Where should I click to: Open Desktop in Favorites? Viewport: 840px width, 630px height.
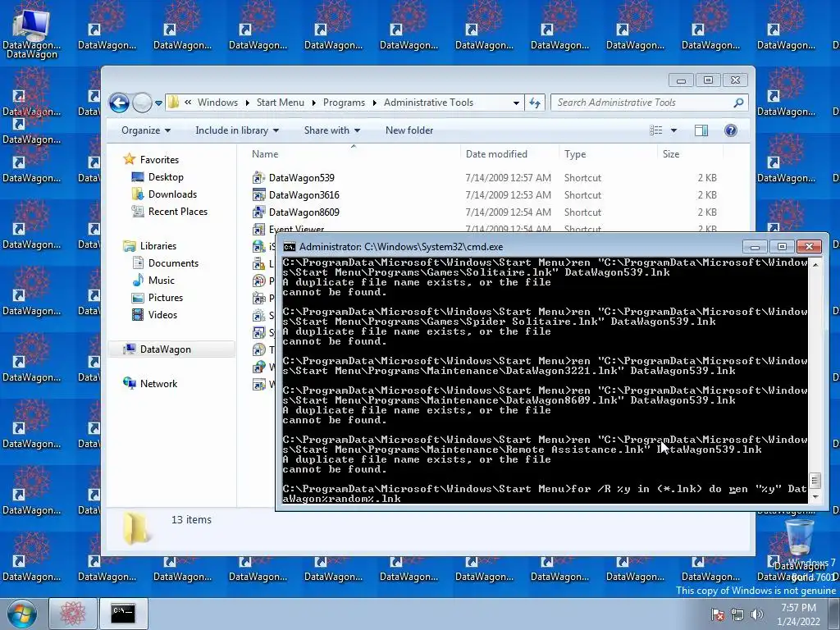[166, 177]
